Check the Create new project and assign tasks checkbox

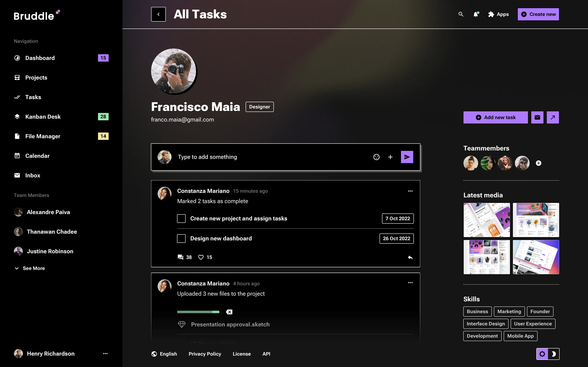(x=181, y=218)
